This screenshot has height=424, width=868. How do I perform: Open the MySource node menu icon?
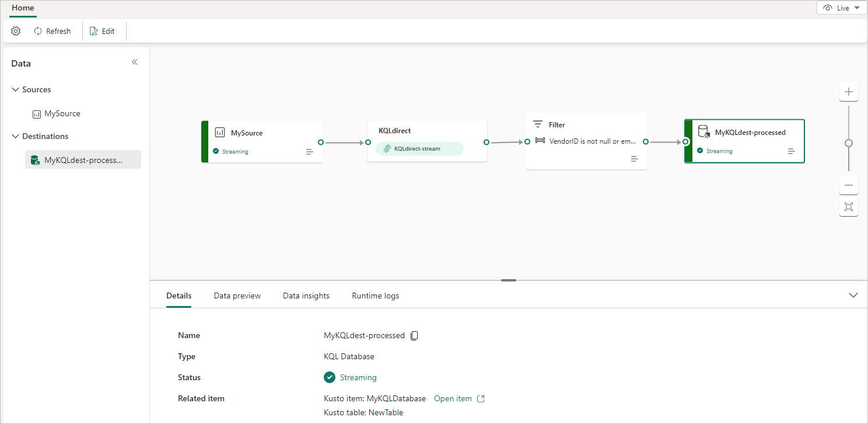pos(310,152)
